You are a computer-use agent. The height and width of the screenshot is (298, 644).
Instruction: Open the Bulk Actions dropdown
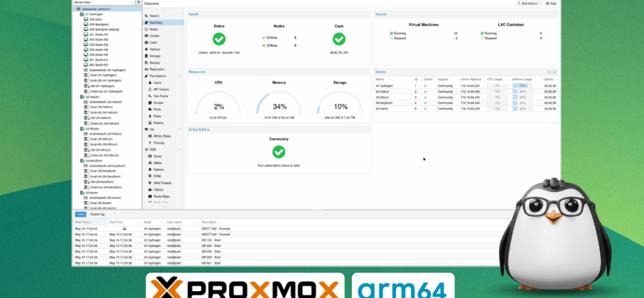[x=529, y=4]
